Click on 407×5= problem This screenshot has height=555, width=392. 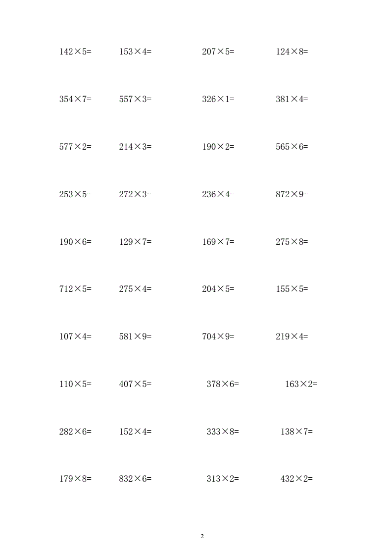[135, 384]
